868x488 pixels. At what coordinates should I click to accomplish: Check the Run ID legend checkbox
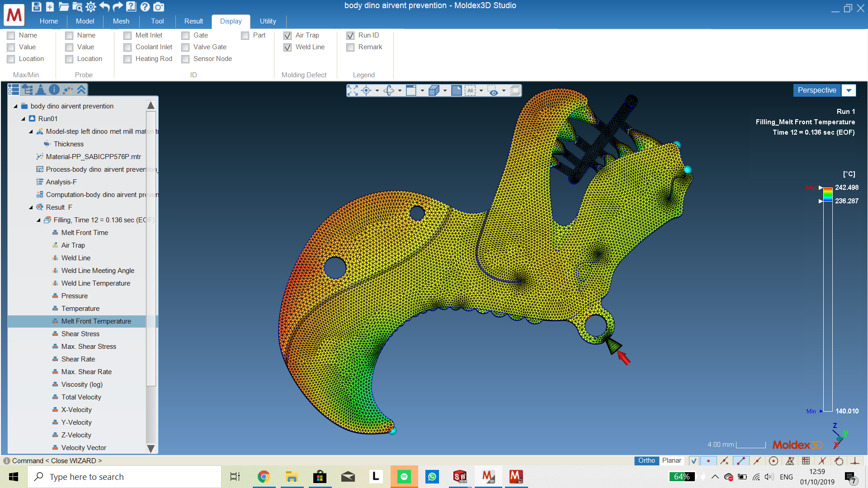(x=351, y=35)
